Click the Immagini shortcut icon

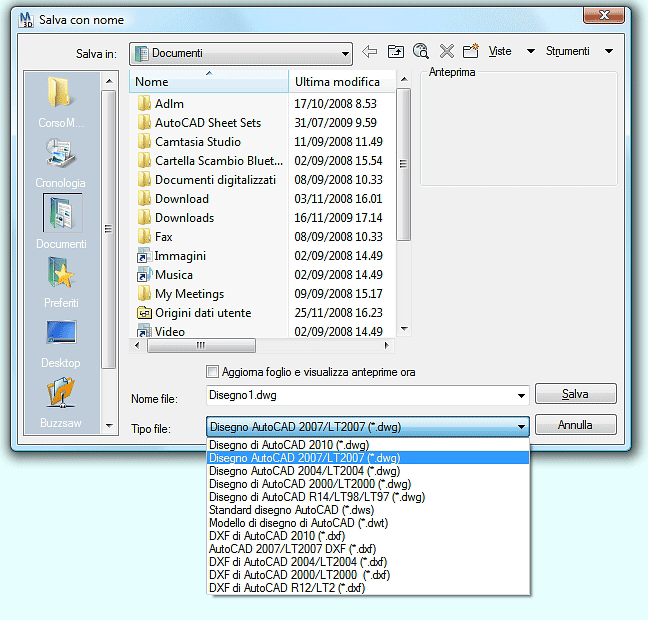[144, 255]
